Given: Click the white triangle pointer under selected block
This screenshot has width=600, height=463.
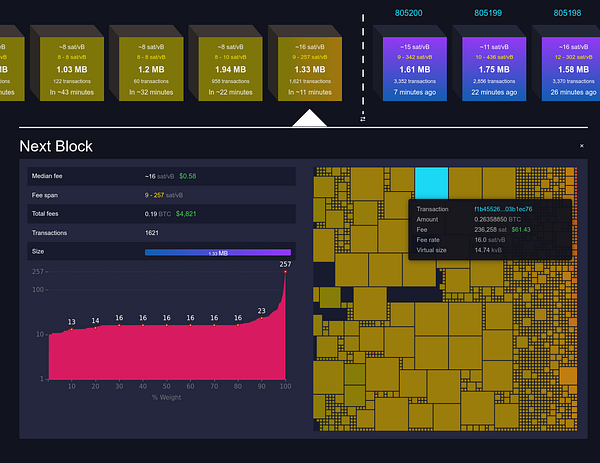Looking at the screenshot, I should [308, 119].
